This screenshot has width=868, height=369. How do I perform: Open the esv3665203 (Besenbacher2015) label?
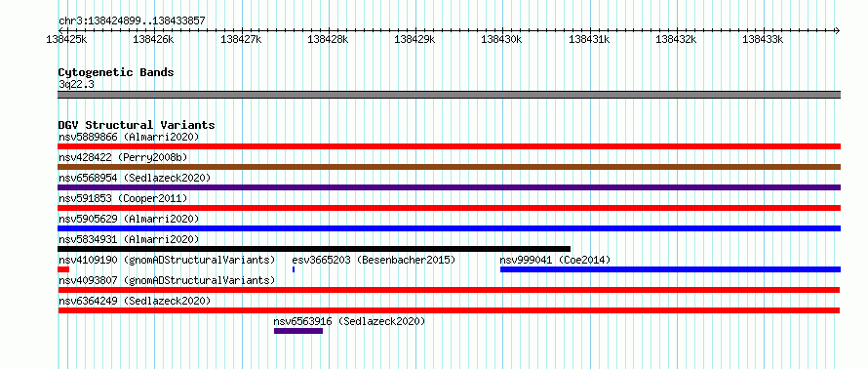point(374,260)
